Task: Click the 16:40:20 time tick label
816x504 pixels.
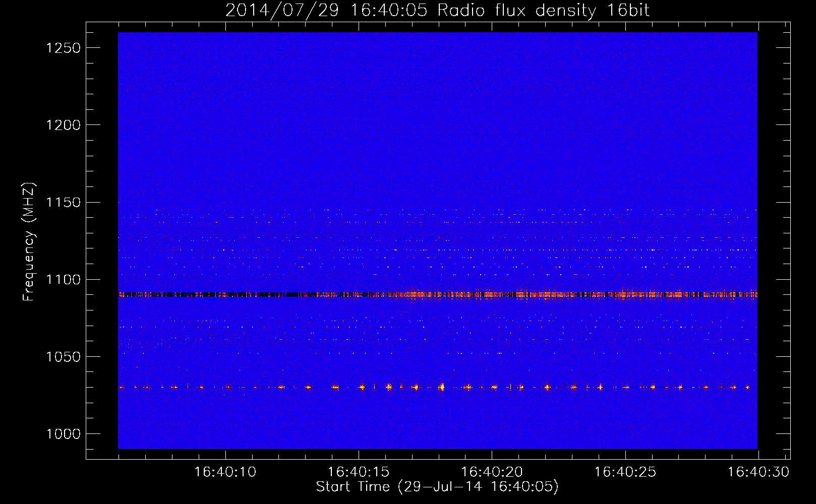Action: pos(492,472)
